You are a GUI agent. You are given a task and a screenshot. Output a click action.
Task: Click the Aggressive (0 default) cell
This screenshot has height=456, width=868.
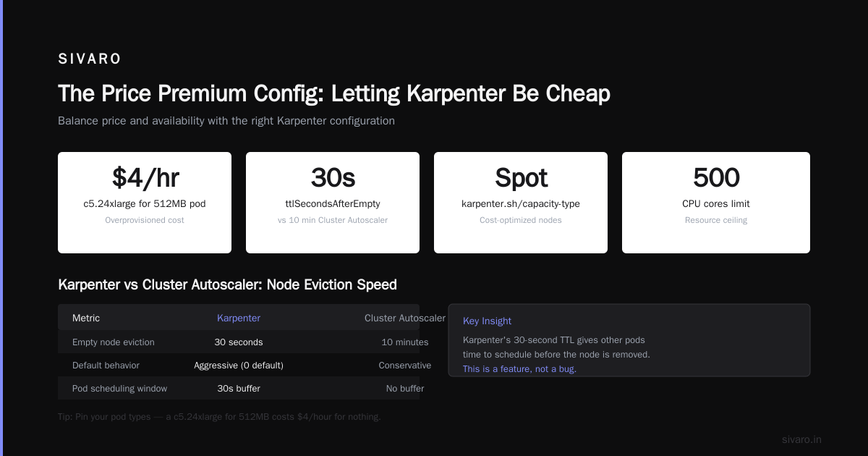pyautogui.click(x=239, y=365)
